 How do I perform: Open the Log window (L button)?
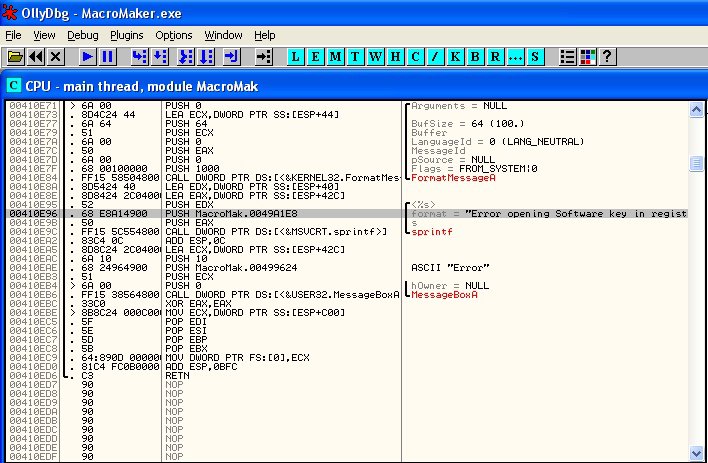[x=295, y=57]
